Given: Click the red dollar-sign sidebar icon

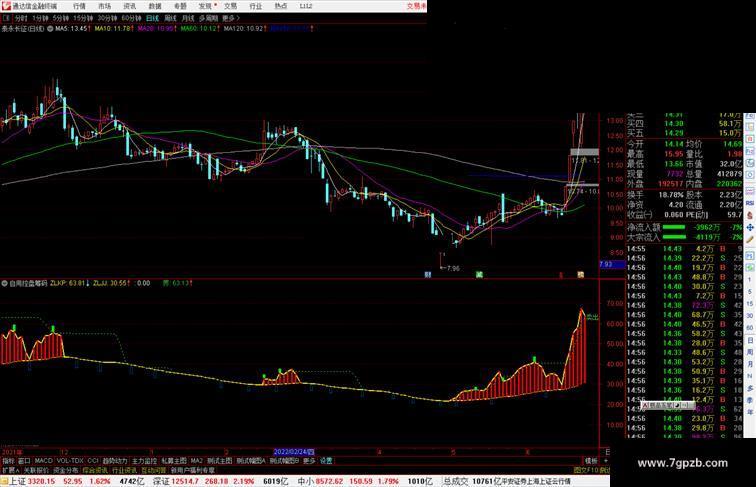Looking at the screenshot, I should click(750, 216).
